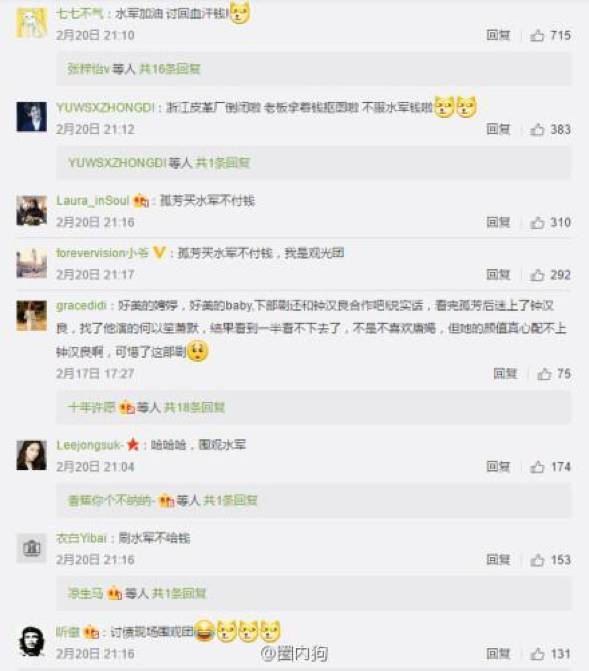This screenshot has width=589, height=671.
Task: Like Laura_inSoul's comment
Action: (537, 223)
